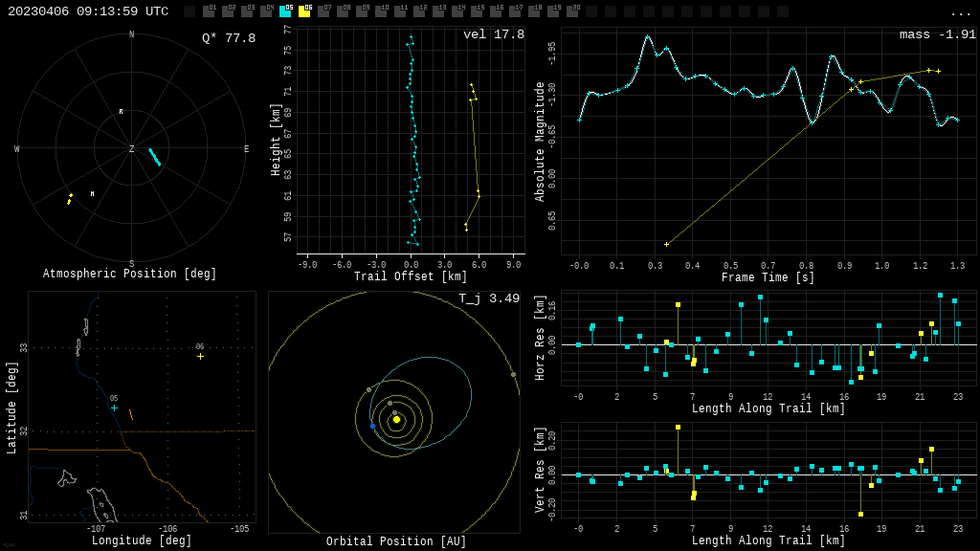
Task: Click the Orbital Position [AU] caption
Action: pyautogui.click(x=396, y=541)
